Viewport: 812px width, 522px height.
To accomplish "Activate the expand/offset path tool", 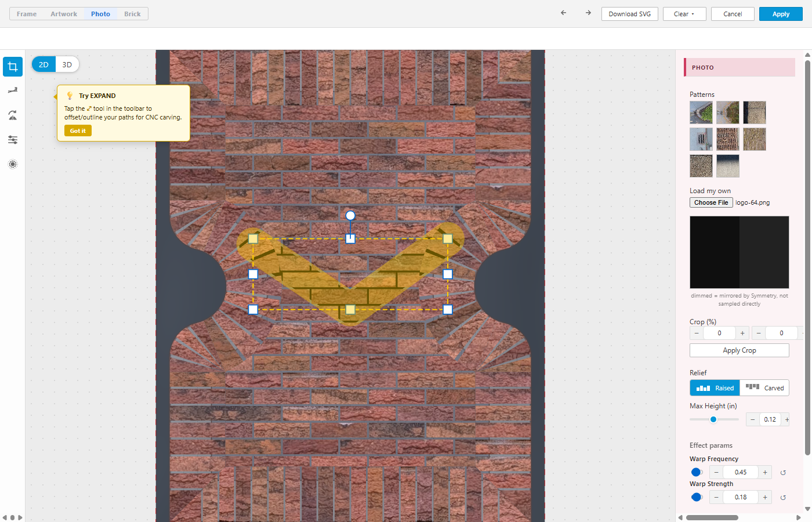I will point(13,90).
